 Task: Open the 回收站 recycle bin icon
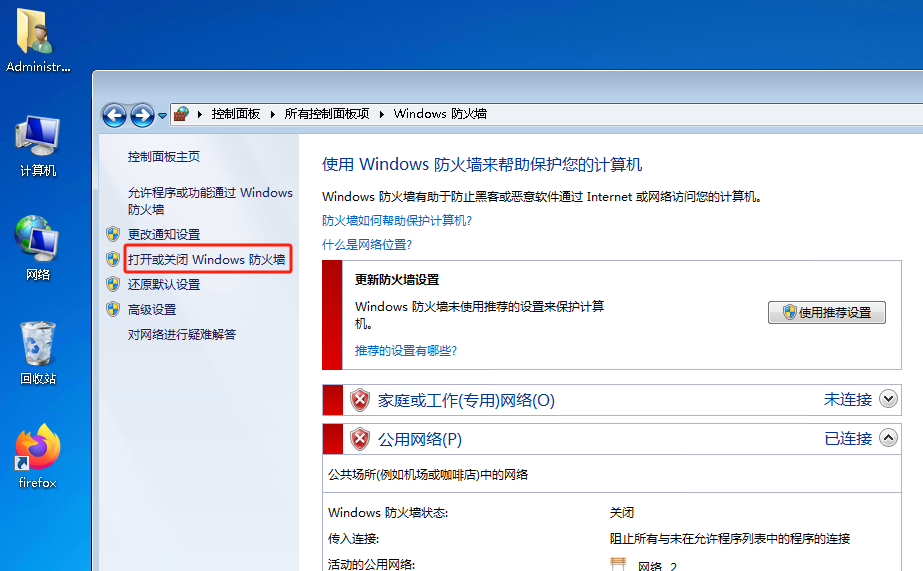pos(38,348)
